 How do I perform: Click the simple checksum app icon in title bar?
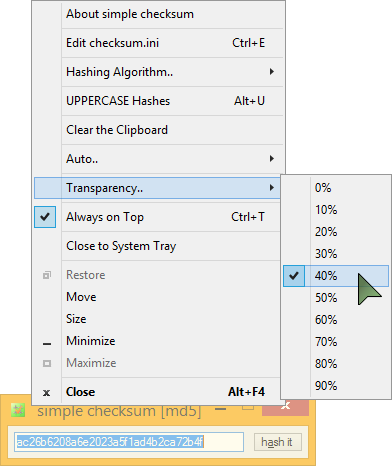coord(18,410)
